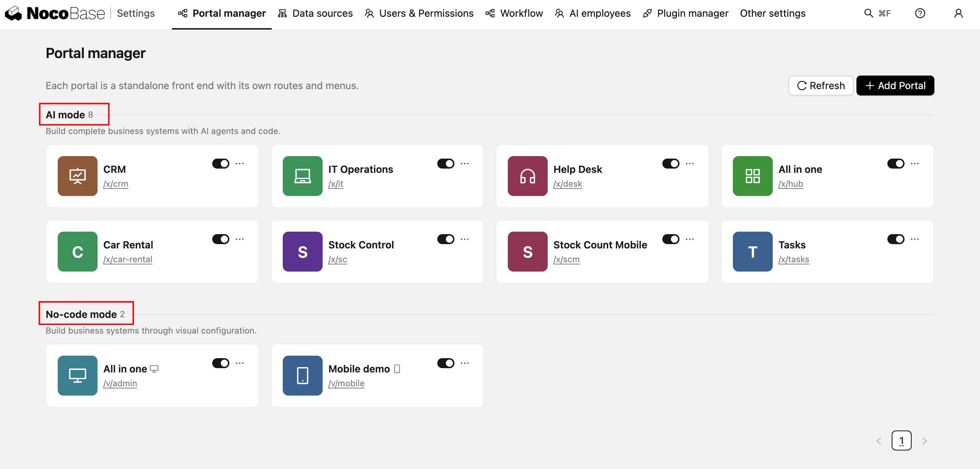Click the Add Portal button
The width and height of the screenshot is (980, 469).
[x=895, y=86]
